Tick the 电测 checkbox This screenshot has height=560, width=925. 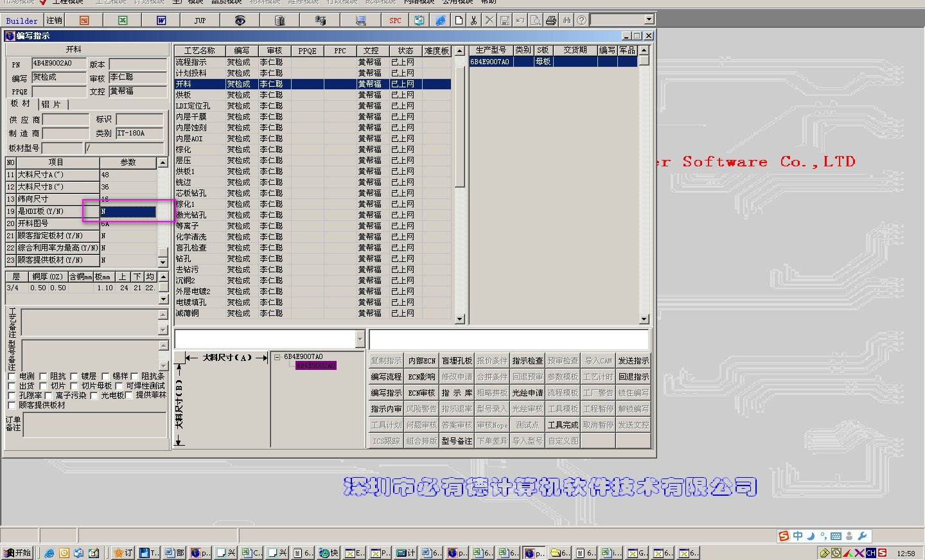coord(12,376)
